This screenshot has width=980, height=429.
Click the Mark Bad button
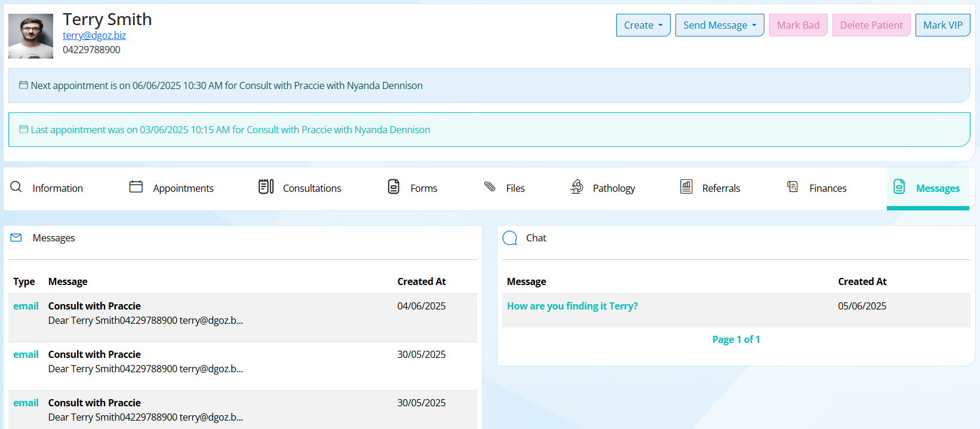tap(798, 25)
